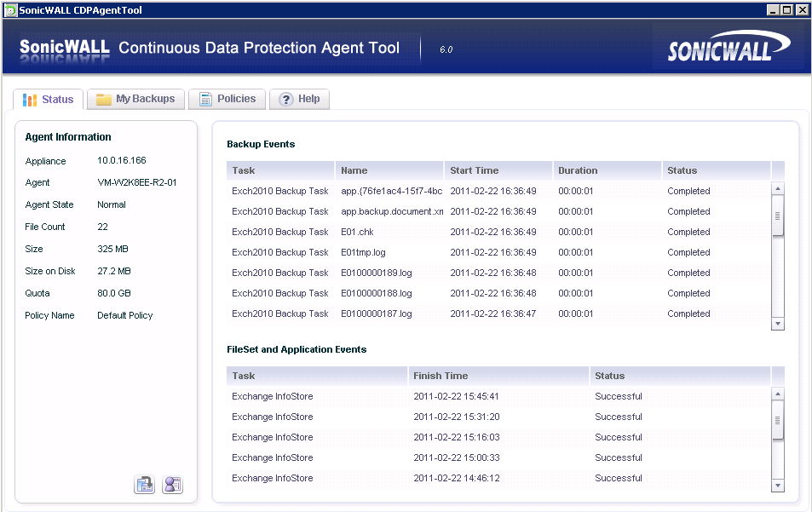812x512 pixels.
Task: Click the Default Policy name value
Action: coord(124,315)
